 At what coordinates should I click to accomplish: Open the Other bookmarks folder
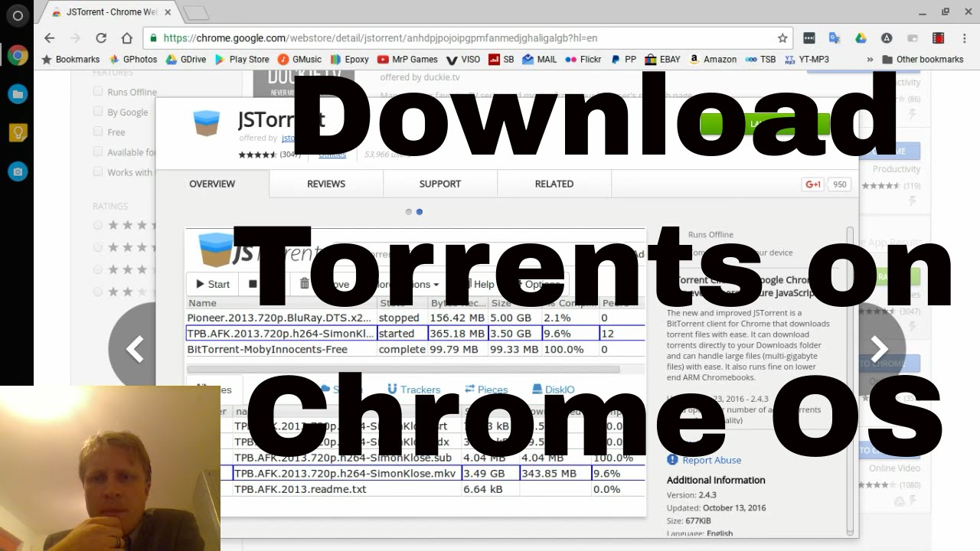pyautogui.click(x=923, y=59)
